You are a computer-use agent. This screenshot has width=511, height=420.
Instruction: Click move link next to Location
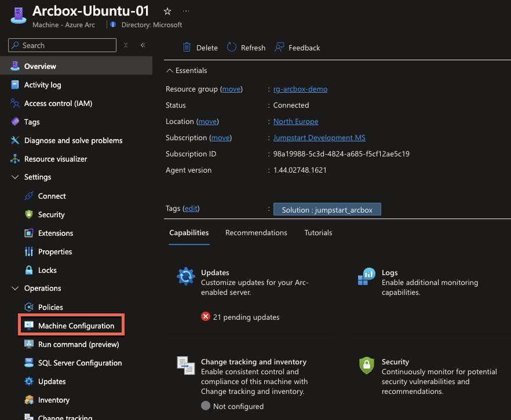tap(207, 121)
